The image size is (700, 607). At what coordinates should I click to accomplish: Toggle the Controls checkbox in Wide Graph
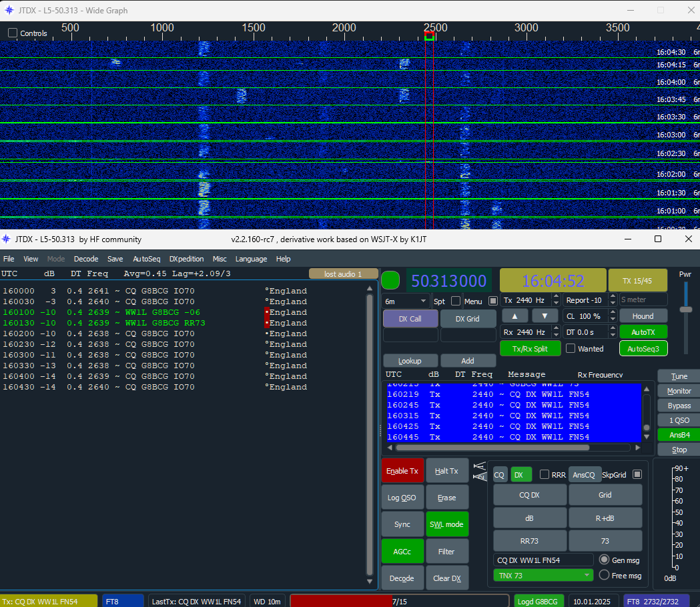(x=13, y=33)
